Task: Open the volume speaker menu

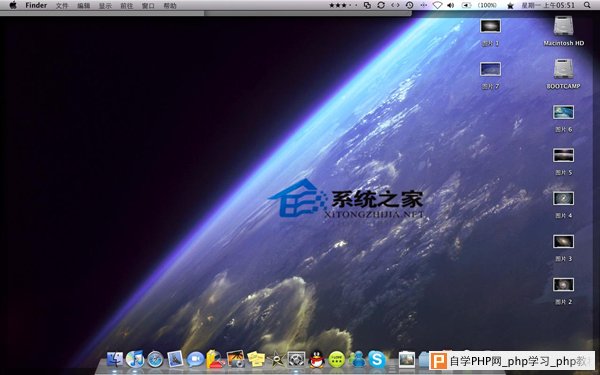Action: pos(451,5)
